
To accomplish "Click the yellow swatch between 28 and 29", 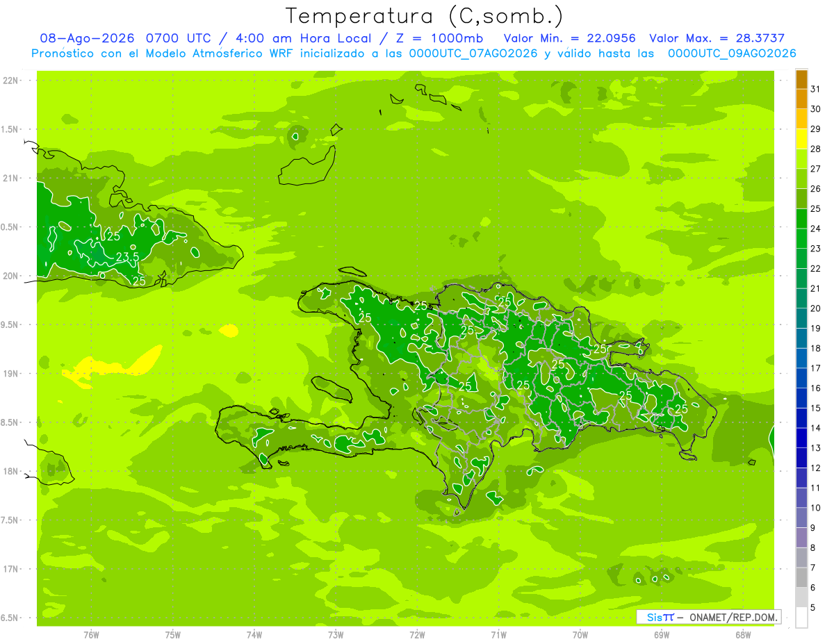I will [x=801, y=139].
